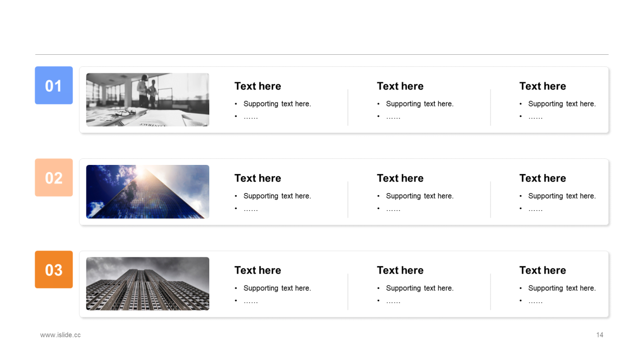Screen dimensions: 644x362
Task: Select the gray building under clouds photo
Action: point(147,284)
